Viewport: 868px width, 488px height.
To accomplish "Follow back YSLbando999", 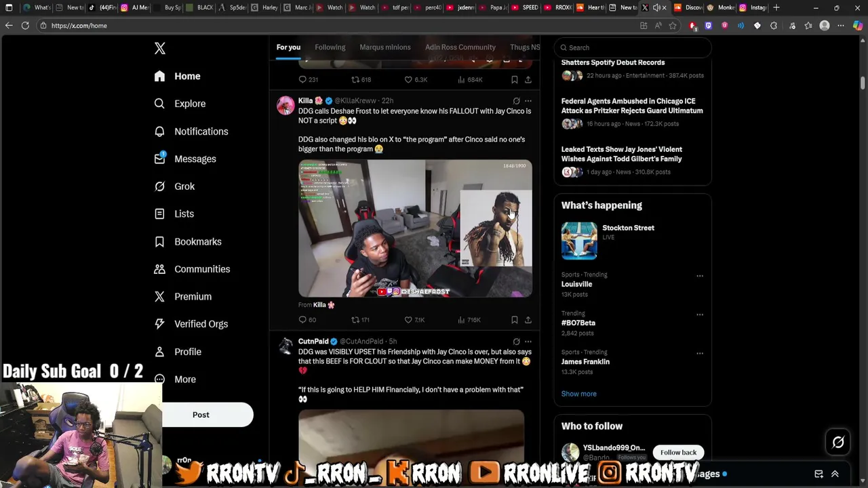I will point(678,452).
